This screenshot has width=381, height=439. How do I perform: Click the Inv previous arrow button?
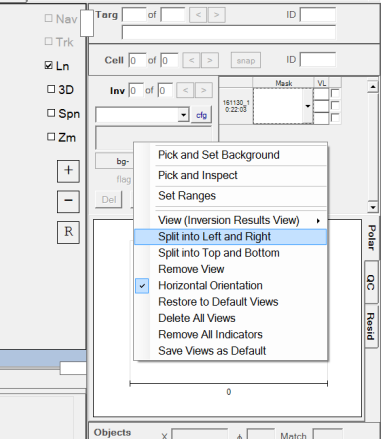click(x=185, y=90)
